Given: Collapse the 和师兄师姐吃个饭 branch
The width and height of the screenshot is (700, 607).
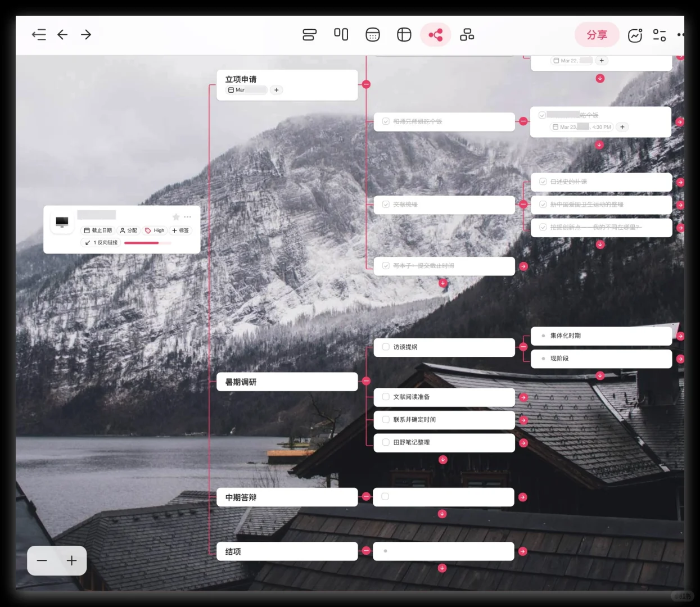Looking at the screenshot, I should [x=523, y=121].
